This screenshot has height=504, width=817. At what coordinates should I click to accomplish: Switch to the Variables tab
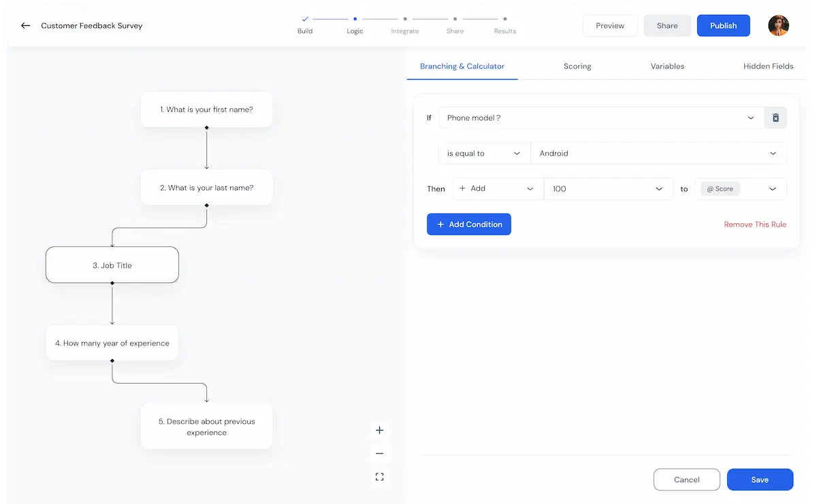667,66
